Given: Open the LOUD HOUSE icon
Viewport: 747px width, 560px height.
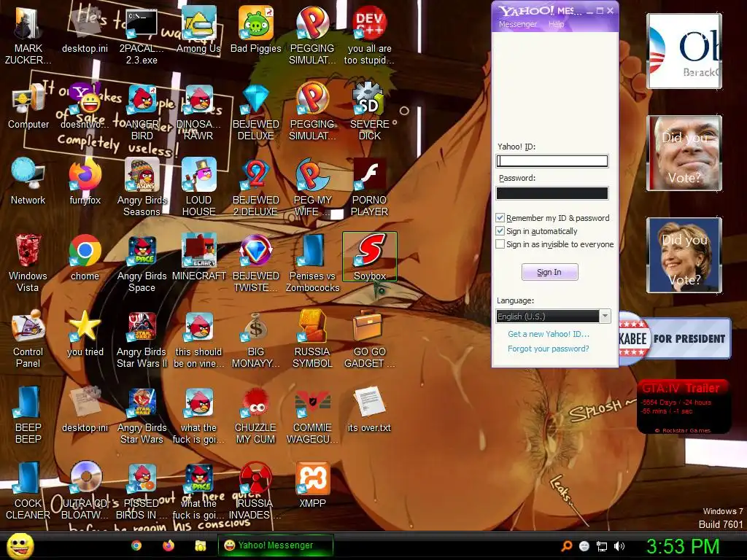Looking at the screenshot, I should coord(198,187).
